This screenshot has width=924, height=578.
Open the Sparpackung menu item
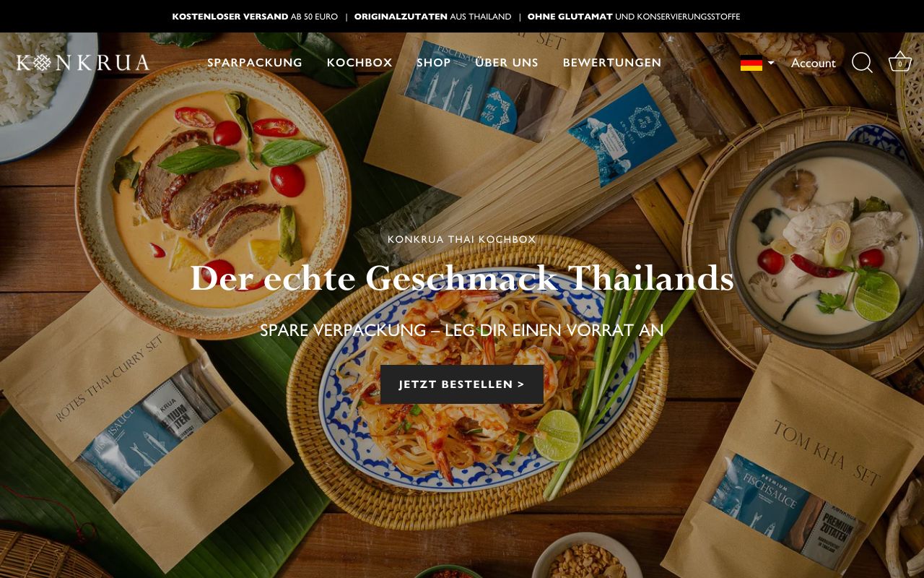coord(255,63)
